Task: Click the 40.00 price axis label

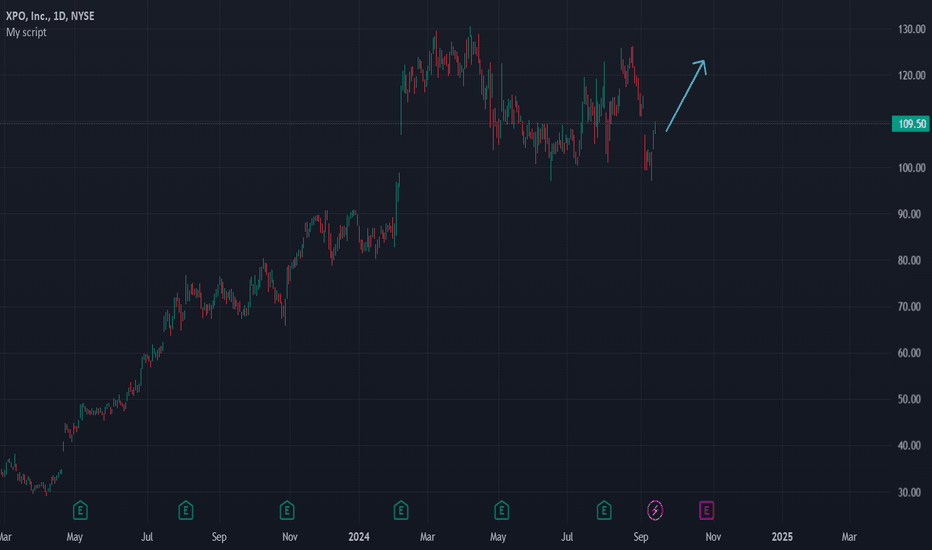Action: 909,445
